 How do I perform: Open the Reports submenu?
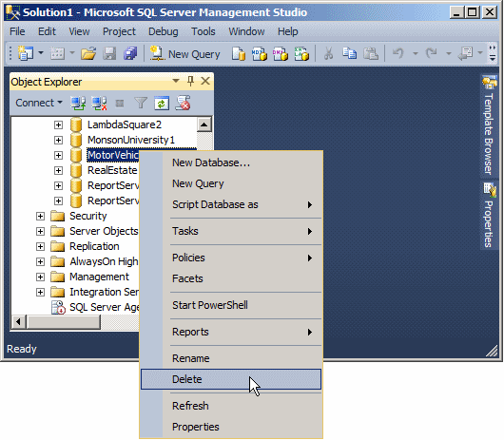click(x=231, y=332)
